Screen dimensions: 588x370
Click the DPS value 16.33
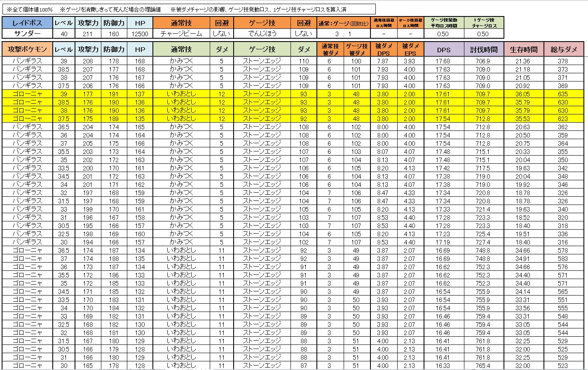point(443,365)
